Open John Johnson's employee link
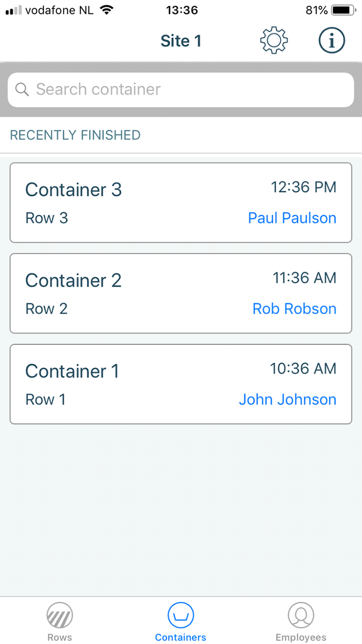 287,400
